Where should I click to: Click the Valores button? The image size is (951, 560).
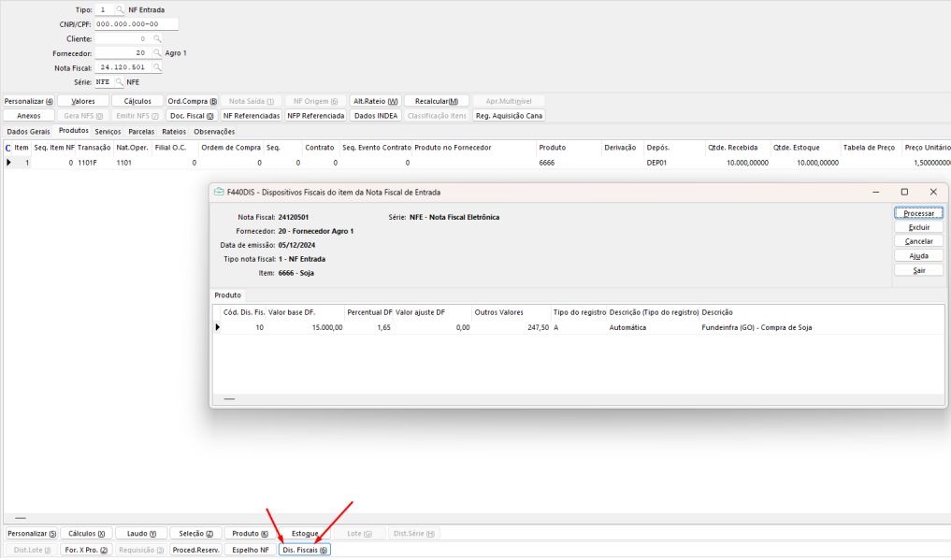click(x=83, y=101)
